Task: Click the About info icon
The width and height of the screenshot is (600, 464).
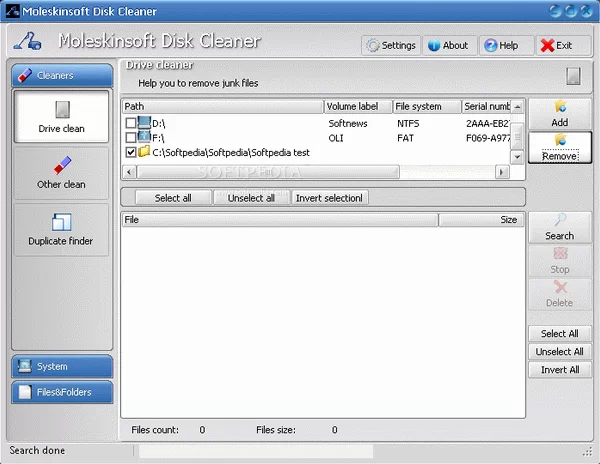Action: pos(434,46)
